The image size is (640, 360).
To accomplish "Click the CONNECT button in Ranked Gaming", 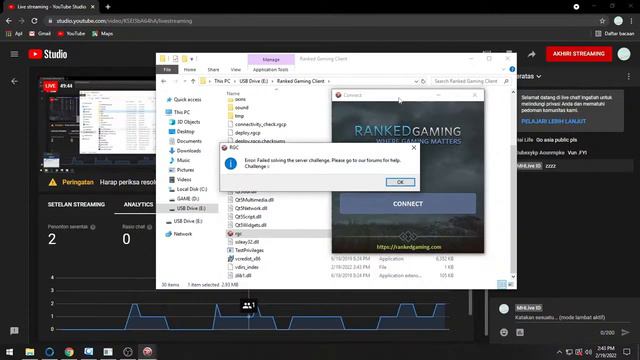I will pyautogui.click(x=408, y=204).
